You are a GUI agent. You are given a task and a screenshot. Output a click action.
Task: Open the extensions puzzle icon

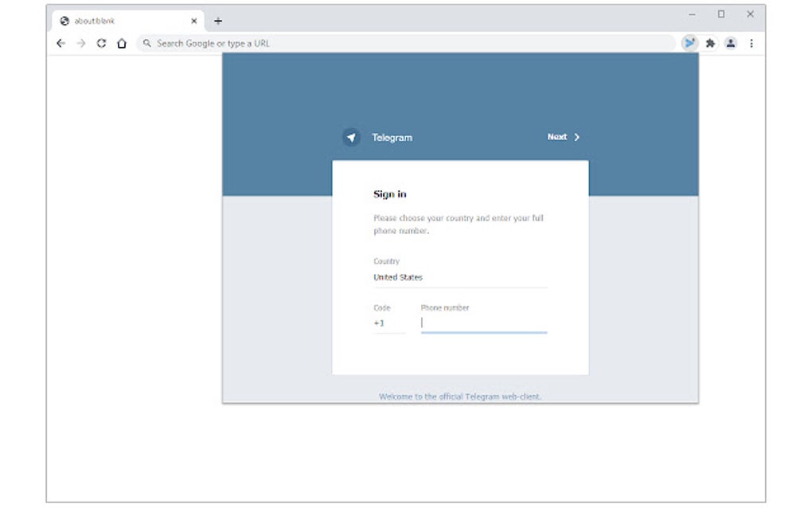pyautogui.click(x=711, y=43)
